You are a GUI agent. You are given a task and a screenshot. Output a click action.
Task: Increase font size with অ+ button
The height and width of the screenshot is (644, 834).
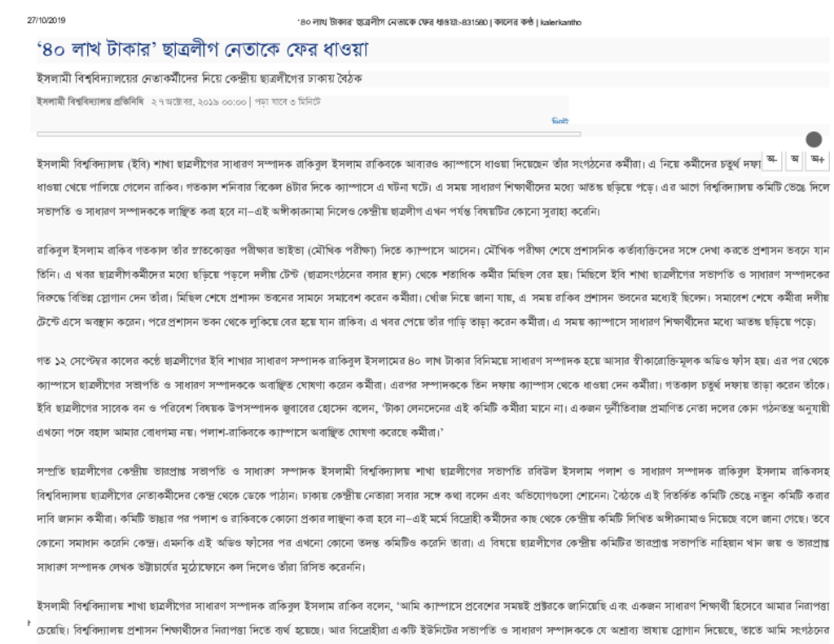coord(817,159)
